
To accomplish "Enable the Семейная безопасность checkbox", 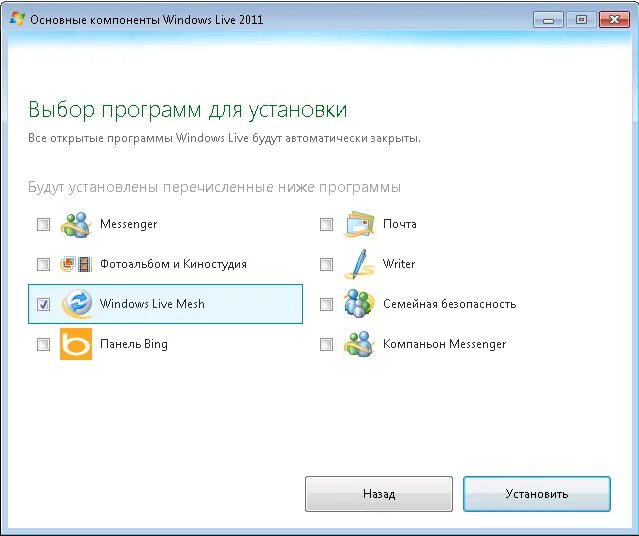I will coord(326,304).
